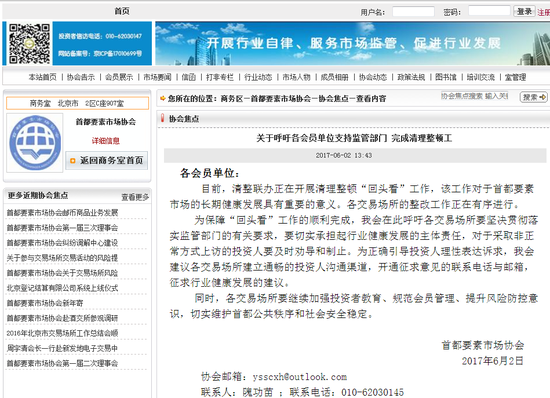
Task: Click the 登录 login button
Action: click(x=524, y=11)
